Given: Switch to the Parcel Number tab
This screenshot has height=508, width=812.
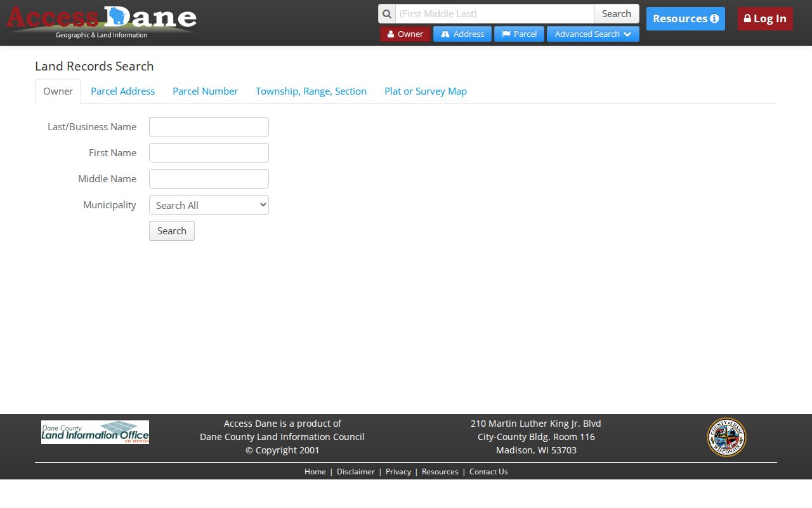Looking at the screenshot, I should click(206, 91).
